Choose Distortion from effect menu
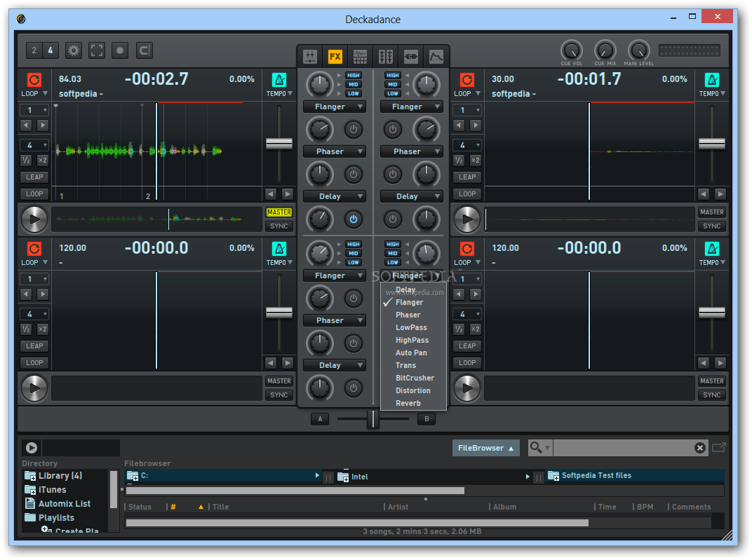752x560 pixels. tap(413, 390)
